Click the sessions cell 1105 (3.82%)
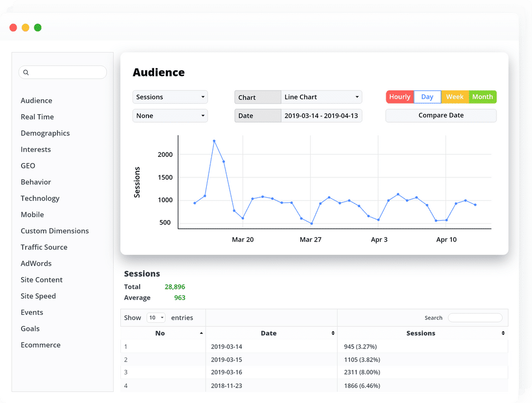This screenshot has width=532, height=403. coord(362,360)
